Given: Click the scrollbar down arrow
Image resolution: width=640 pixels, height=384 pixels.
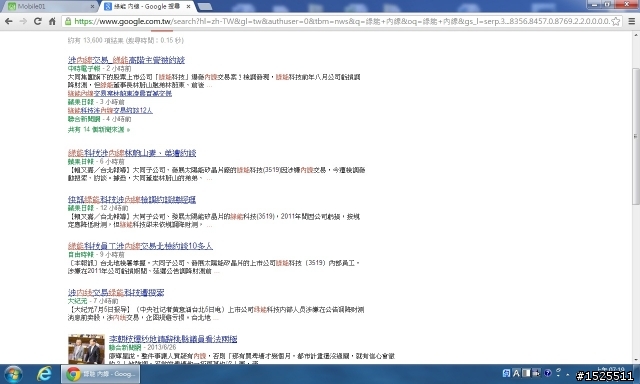Looking at the screenshot, I should pos(636,360).
